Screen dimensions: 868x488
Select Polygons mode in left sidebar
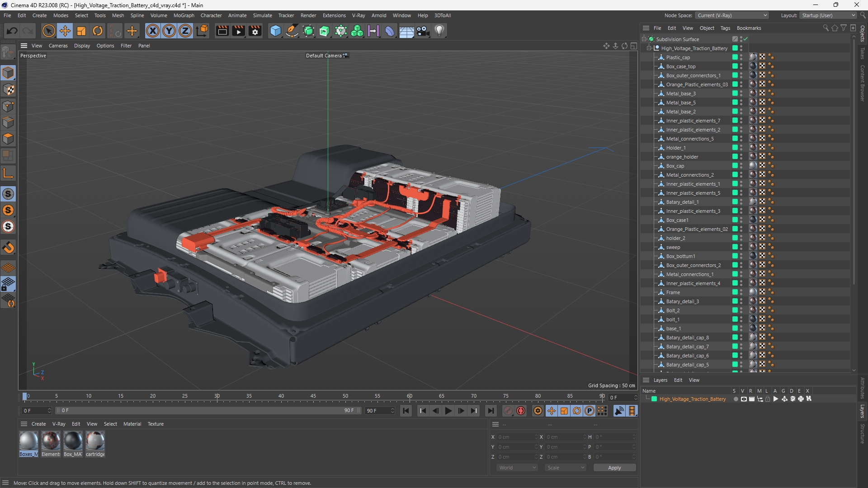[8, 139]
